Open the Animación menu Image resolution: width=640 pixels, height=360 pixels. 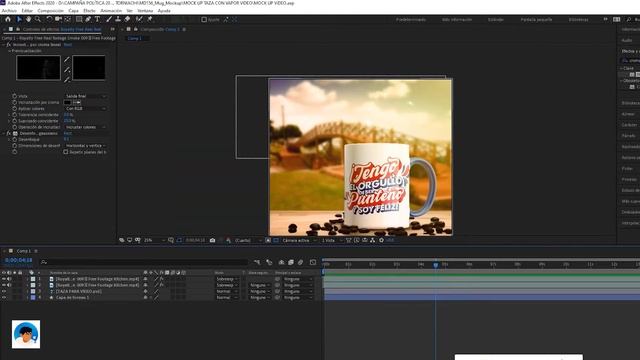[x=111, y=11]
